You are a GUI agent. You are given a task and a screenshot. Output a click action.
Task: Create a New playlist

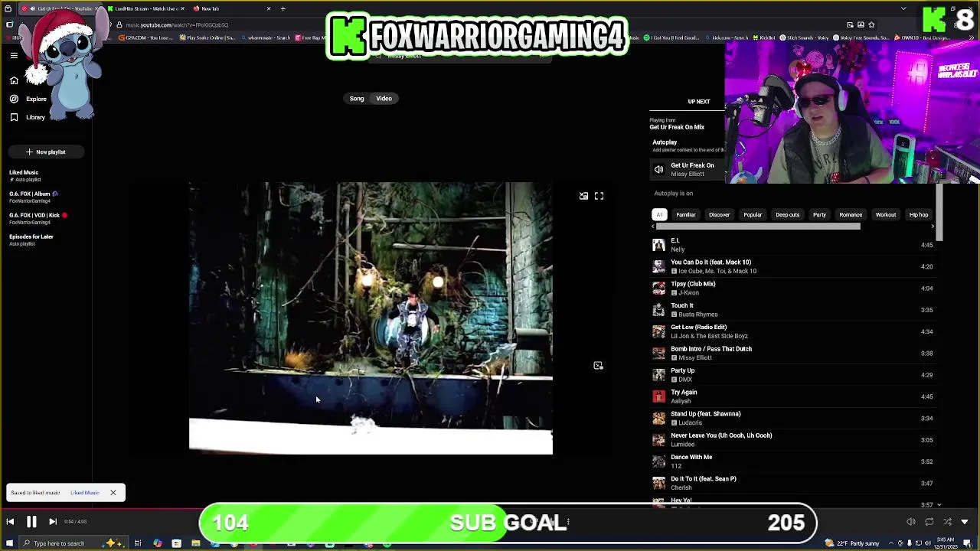pyautogui.click(x=46, y=152)
